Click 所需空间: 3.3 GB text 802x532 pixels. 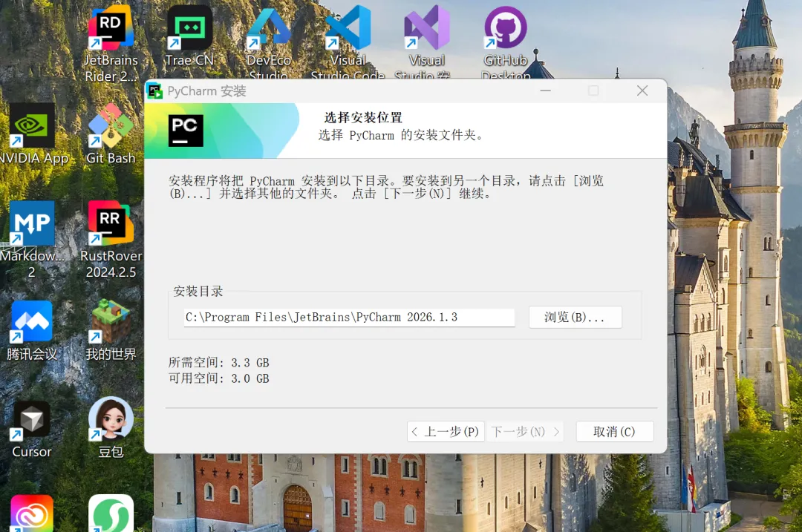pos(219,363)
